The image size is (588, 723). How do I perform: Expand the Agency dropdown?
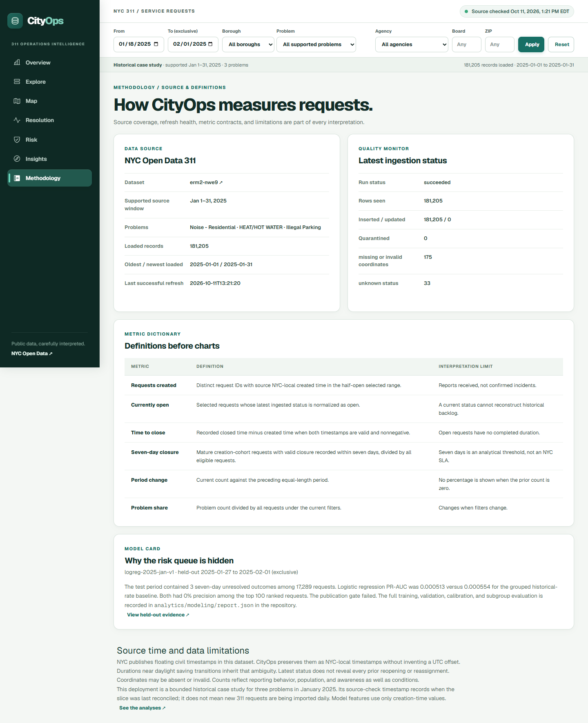point(412,44)
